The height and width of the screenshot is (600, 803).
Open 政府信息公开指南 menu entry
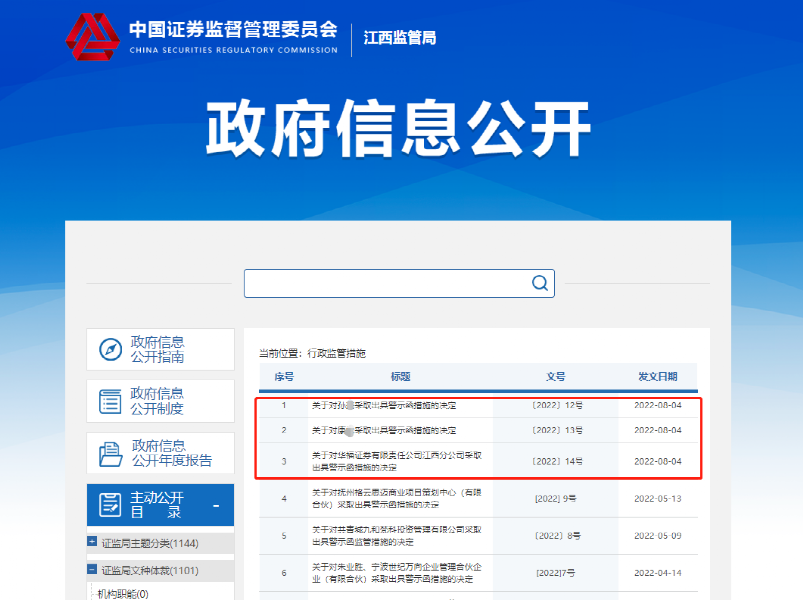pyautogui.click(x=158, y=350)
